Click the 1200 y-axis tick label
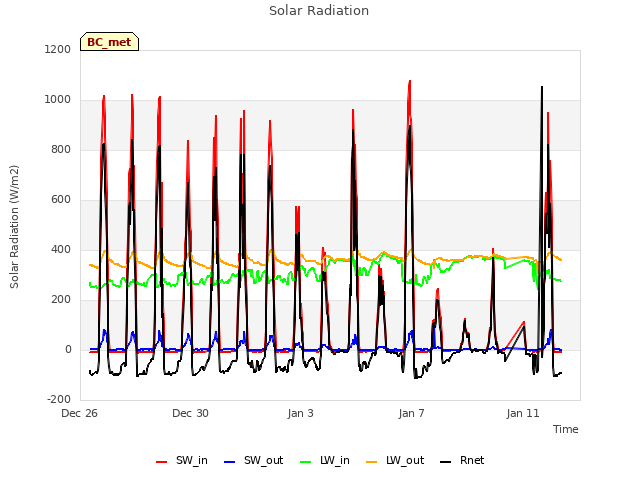 58,49
